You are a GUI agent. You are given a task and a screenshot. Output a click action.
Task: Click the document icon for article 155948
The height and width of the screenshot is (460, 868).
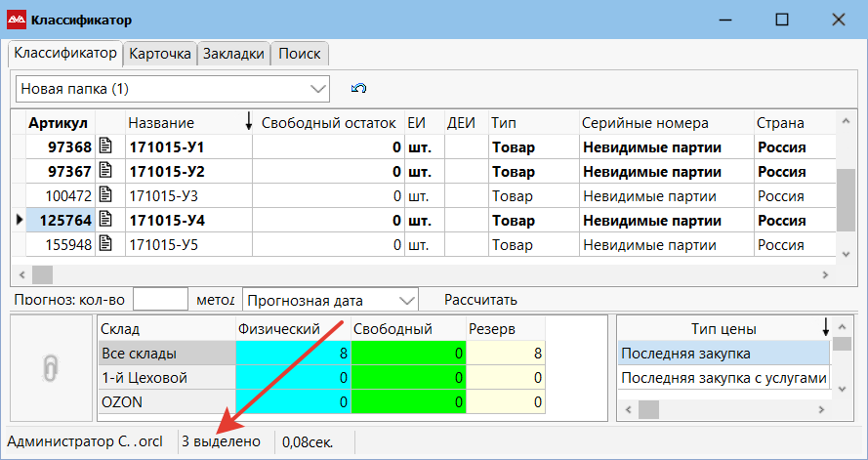pyautogui.click(x=110, y=245)
